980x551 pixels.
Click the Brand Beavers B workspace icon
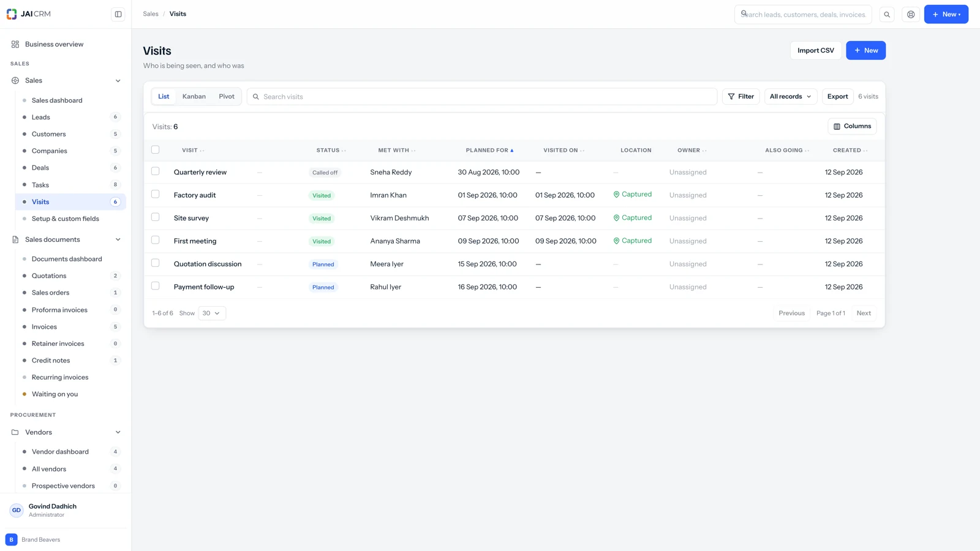click(x=11, y=539)
